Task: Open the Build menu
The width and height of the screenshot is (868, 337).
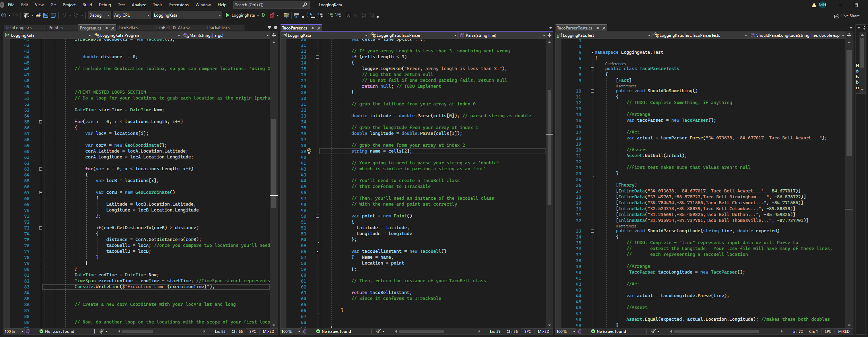Action: tap(87, 5)
